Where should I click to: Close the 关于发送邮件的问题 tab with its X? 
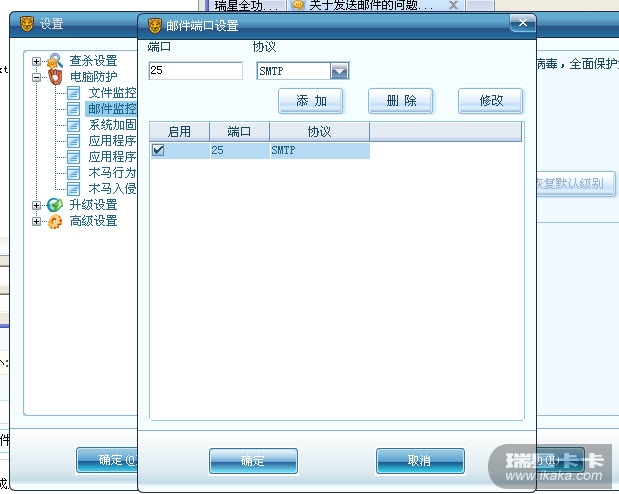(x=454, y=5)
